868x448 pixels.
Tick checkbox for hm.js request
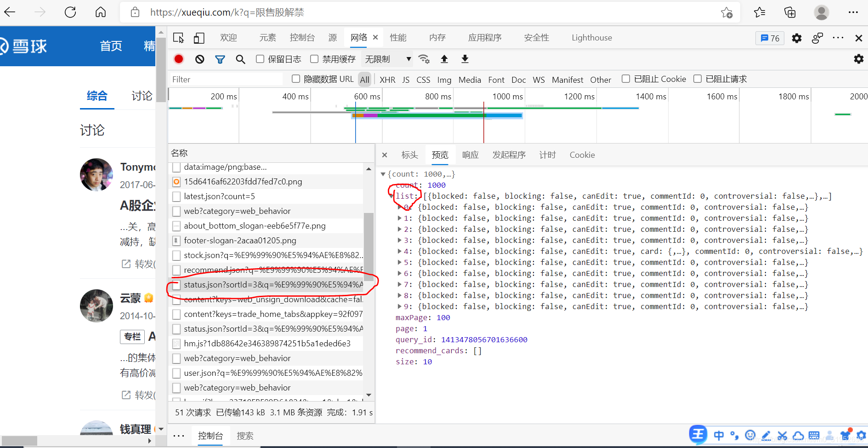click(x=176, y=344)
